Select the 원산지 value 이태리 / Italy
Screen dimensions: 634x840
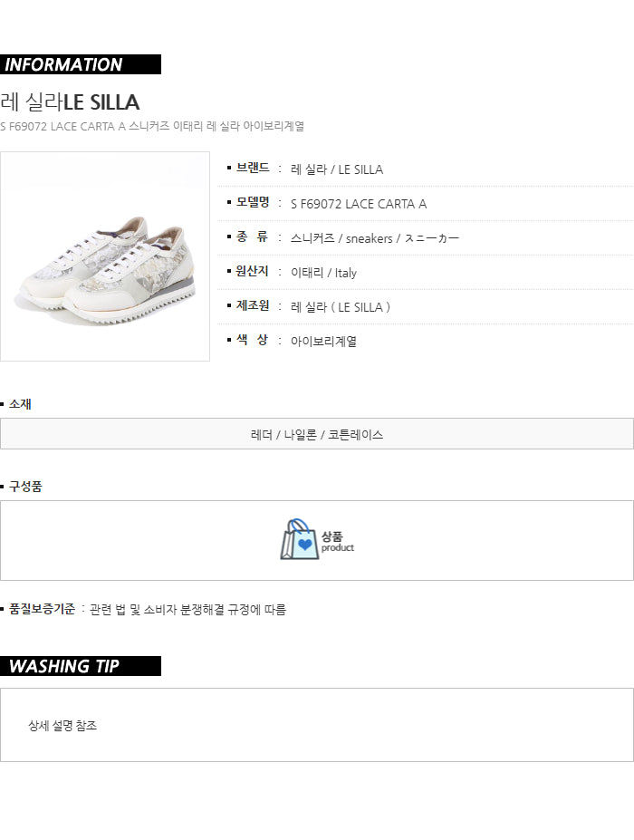click(x=323, y=273)
